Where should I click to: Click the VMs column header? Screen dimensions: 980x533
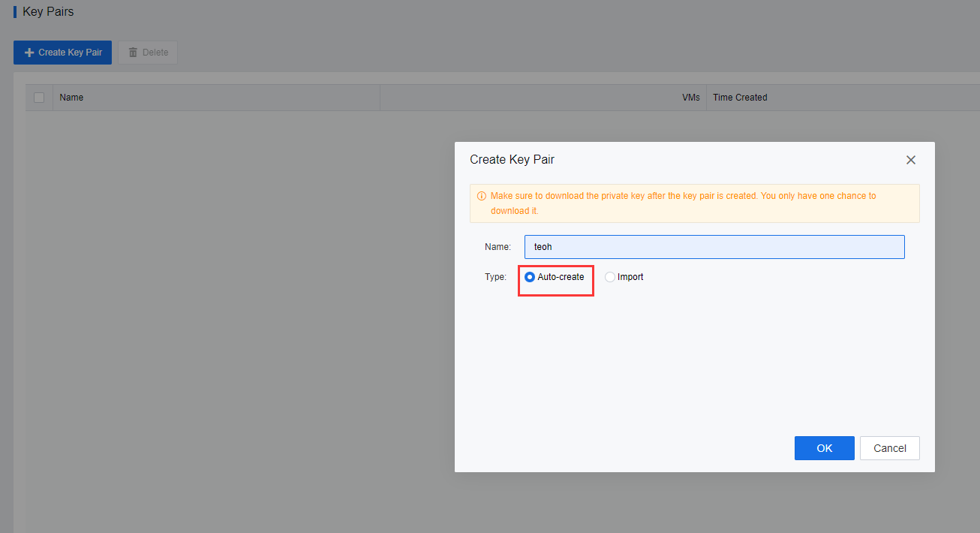691,98
